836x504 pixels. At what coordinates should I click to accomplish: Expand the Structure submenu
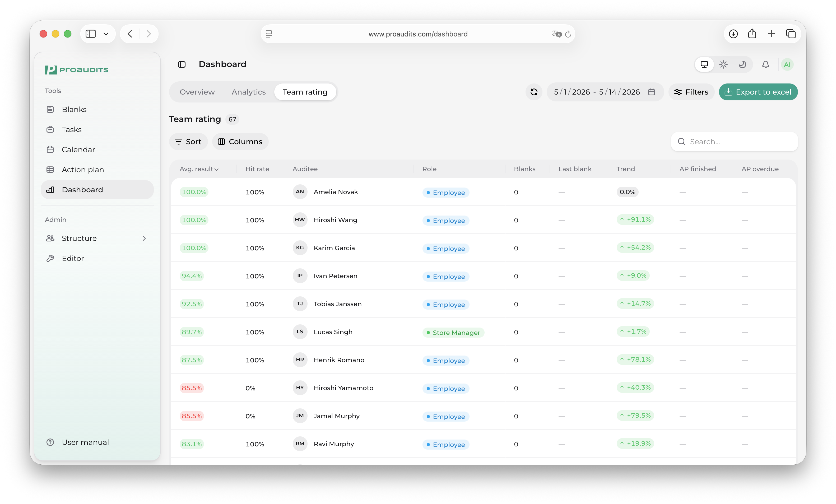coord(144,238)
